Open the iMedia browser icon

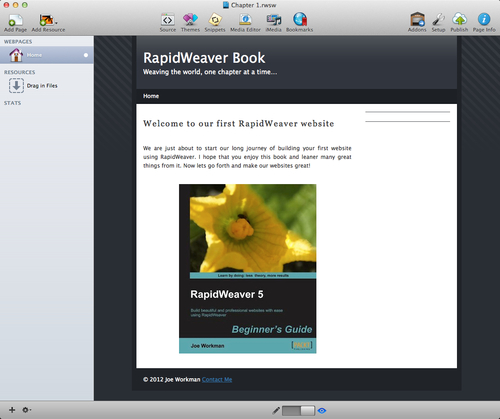click(x=273, y=20)
